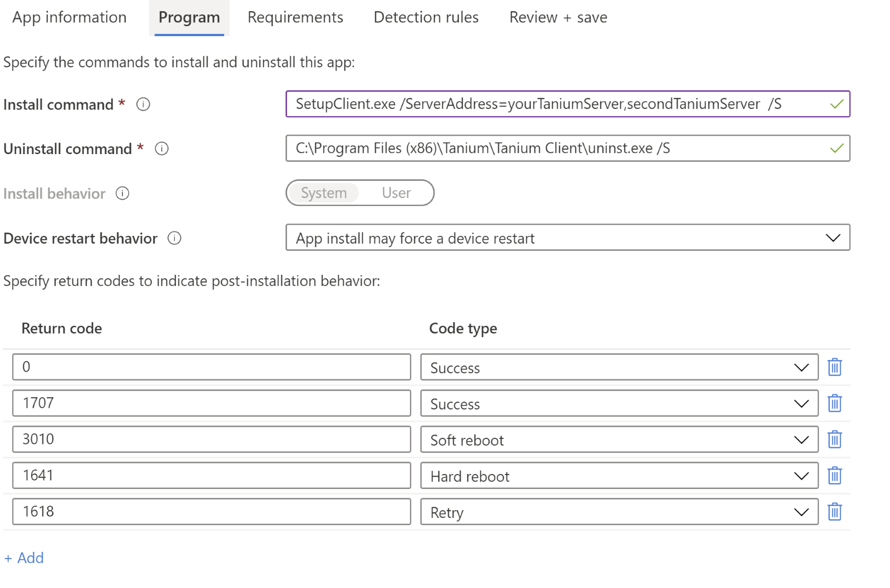Open Uninstall command info tooltip

161,149
